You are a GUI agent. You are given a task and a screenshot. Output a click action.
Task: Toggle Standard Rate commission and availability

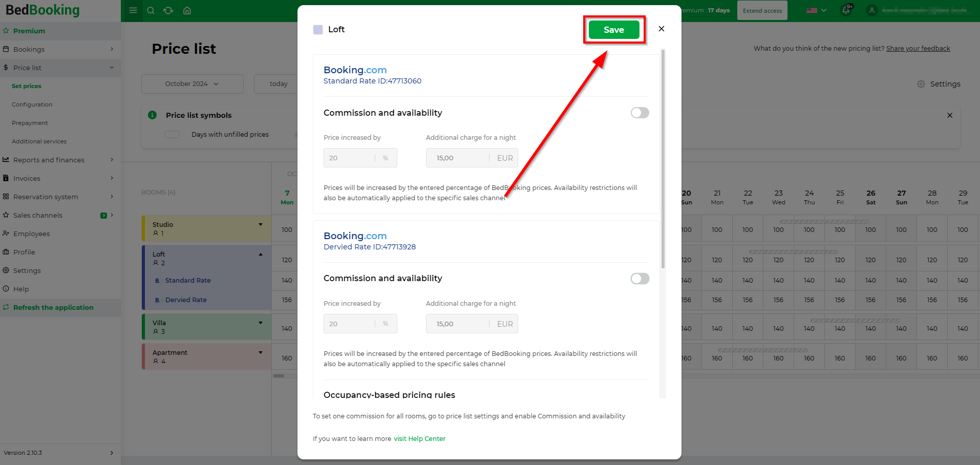click(640, 113)
